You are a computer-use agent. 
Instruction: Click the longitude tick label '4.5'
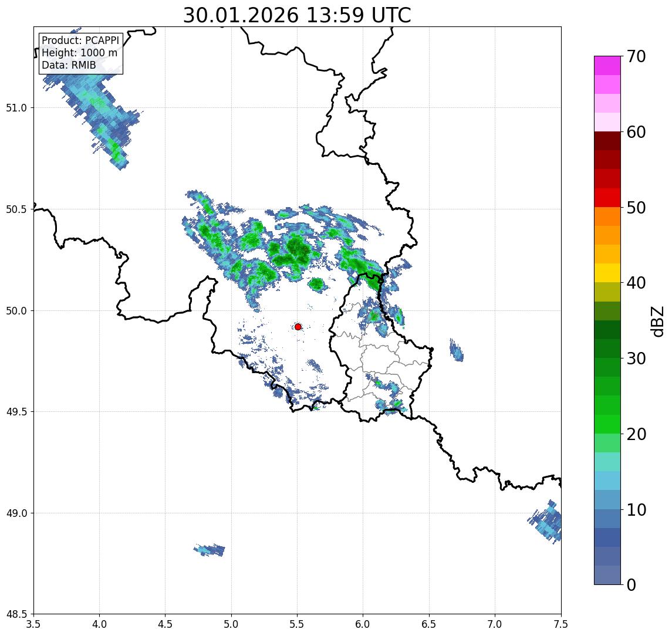click(x=166, y=624)
